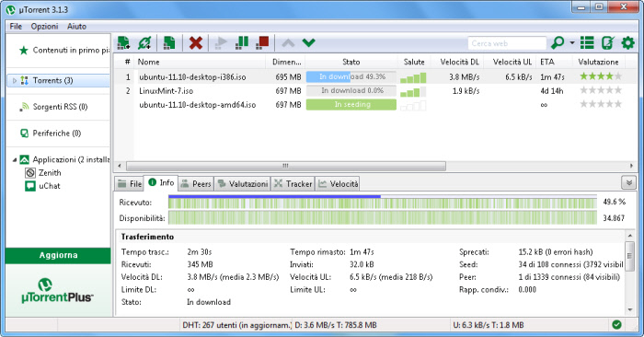Click the remote device icon in toolbar
The width and height of the screenshot is (644, 337).
607,42
